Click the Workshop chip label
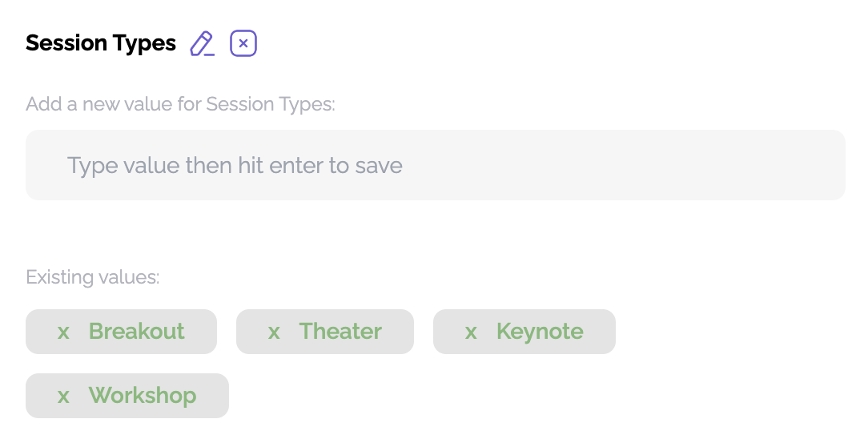 143,396
